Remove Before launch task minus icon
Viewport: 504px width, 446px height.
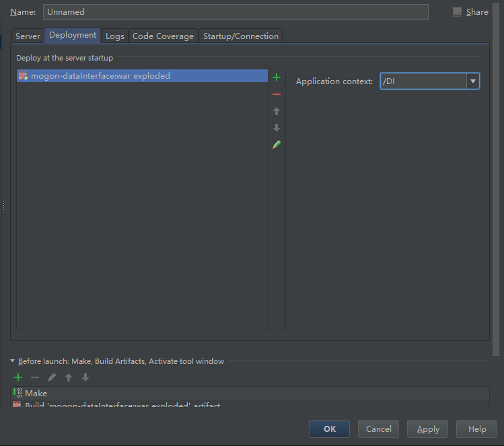[x=35, y=377]
